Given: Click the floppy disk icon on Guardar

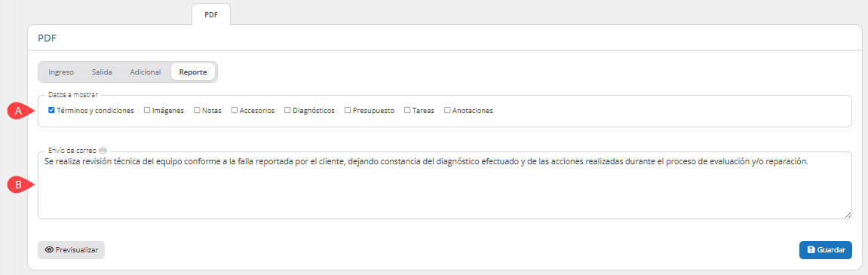Looking at the screenshot, I should pyautogui.click(x=811, y=250).
